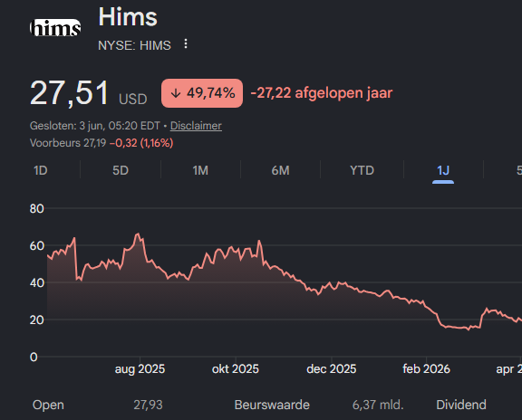This screenshot has height=420, width=522.
Task: Select the 1J one-year tab
Action: coord(443,170)
